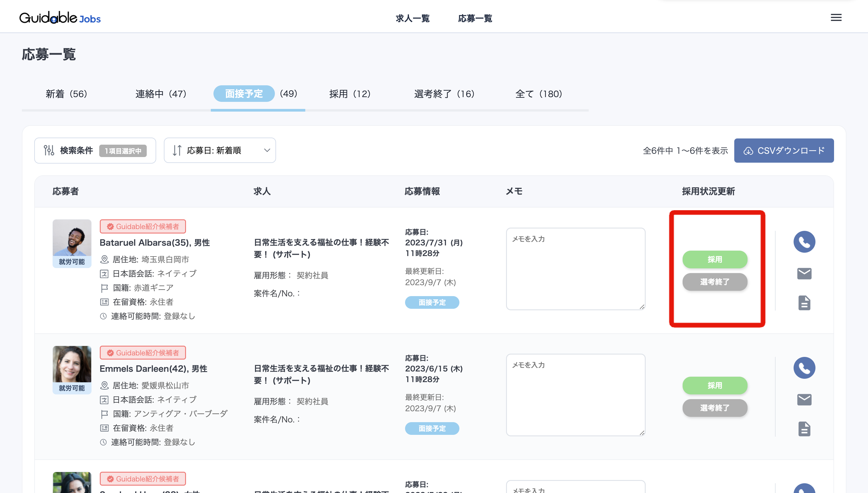Click phone icon for Bataruel Albarsa
This screenshot has width=868, height=493.
click(x=804, y=242)
